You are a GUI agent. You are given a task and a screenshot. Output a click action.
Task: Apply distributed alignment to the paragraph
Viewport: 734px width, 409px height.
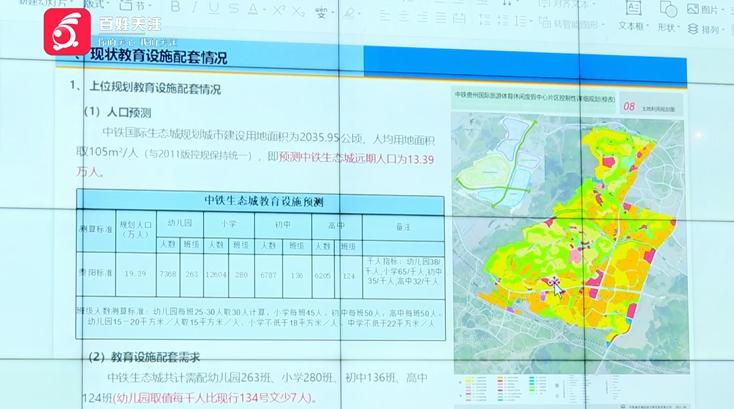click(460, 18)
